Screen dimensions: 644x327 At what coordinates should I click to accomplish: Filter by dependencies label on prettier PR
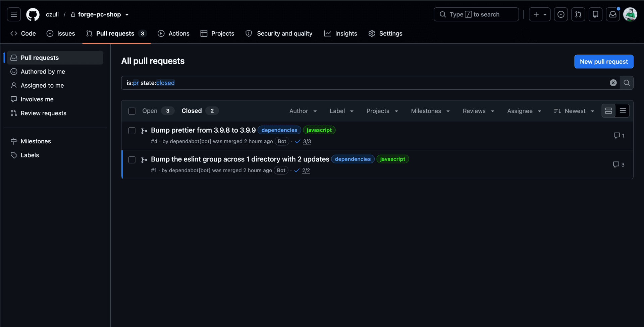pos(279,130)
